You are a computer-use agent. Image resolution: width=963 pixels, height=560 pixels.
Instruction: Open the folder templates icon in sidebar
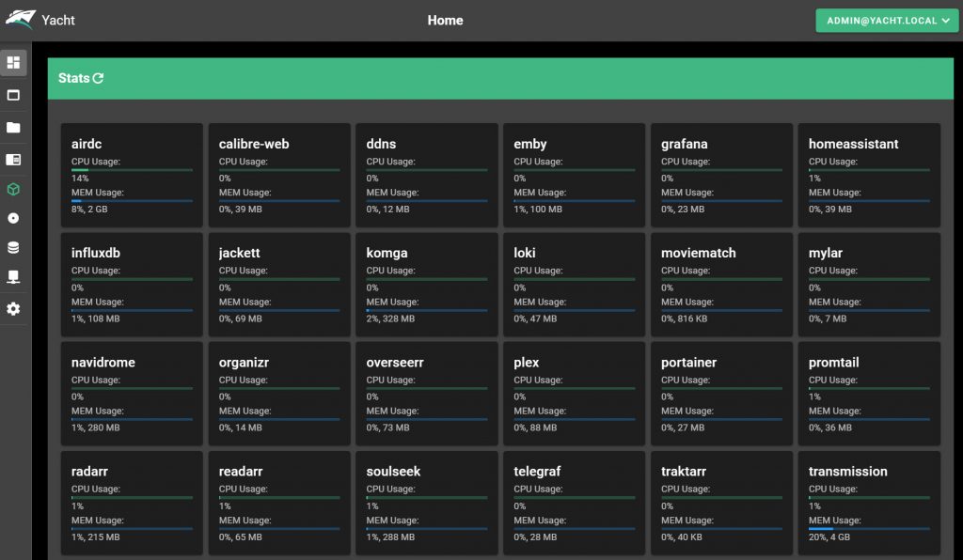pyautogui.click(x=13, y=127)
